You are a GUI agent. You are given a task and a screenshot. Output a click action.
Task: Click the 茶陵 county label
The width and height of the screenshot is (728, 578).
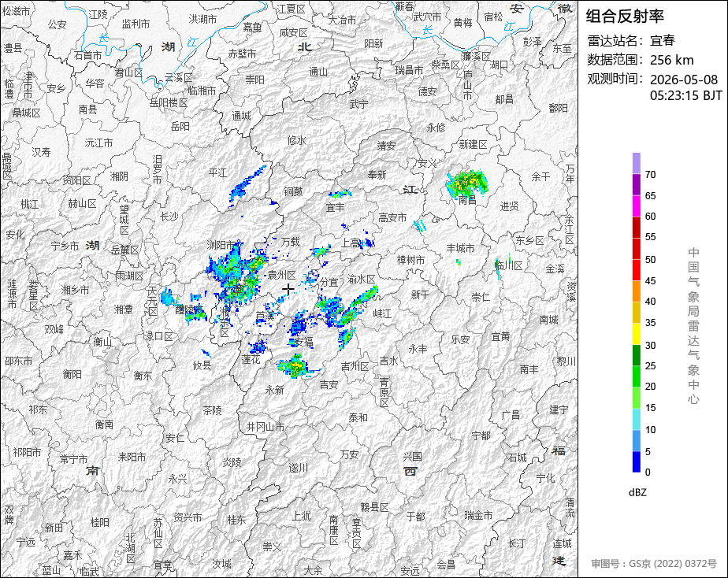click(213, 410)
